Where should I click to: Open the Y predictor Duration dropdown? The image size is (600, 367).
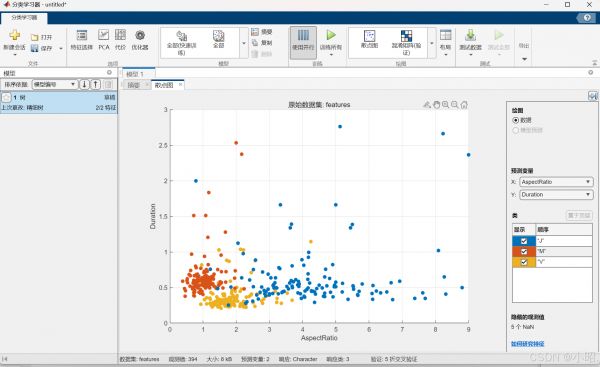(x=556, y=195)
